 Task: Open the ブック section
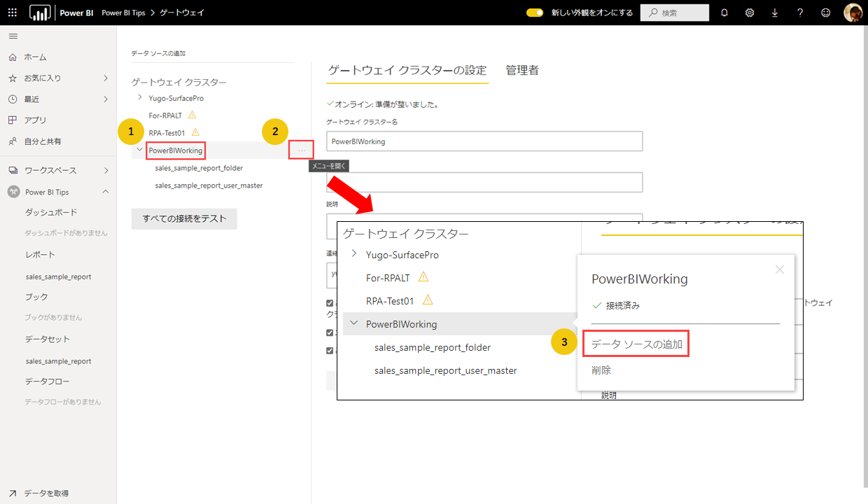point(36,297)
